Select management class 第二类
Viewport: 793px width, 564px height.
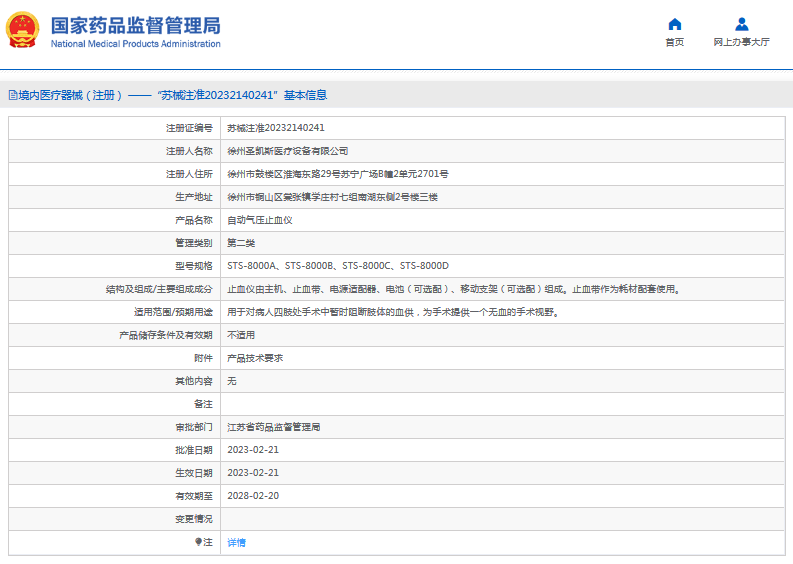[x=241, y=243]
